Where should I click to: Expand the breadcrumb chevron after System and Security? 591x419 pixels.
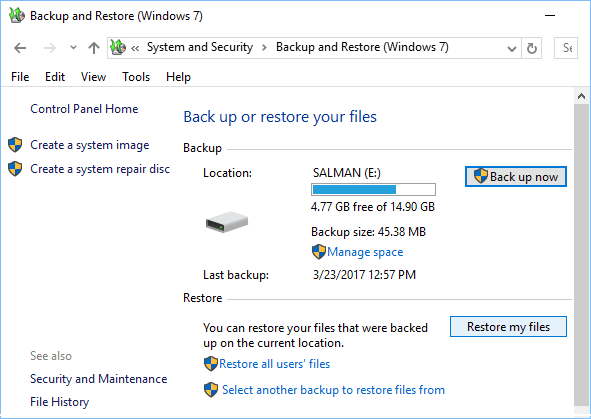point(265,47)
